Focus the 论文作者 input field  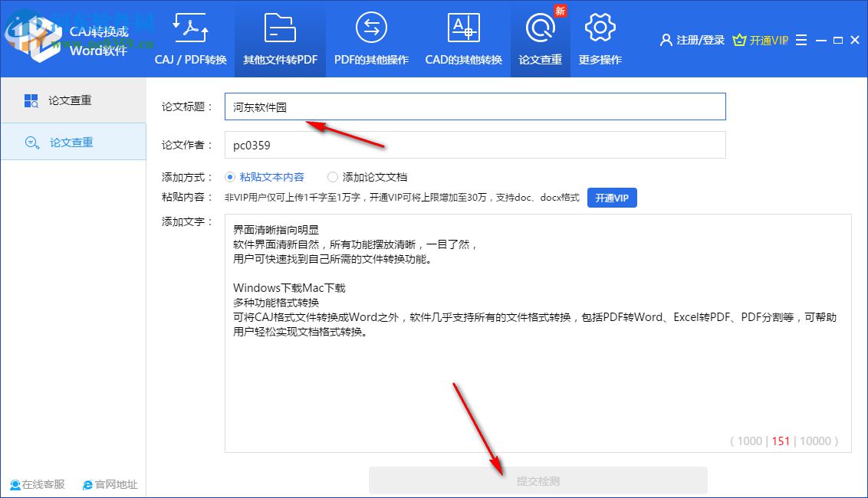coord(475,145)
